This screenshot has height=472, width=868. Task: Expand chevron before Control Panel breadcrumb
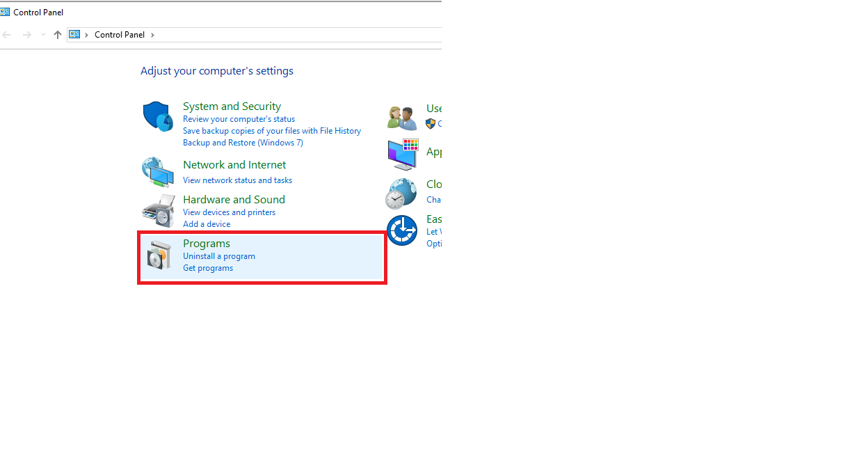(87, 35)
